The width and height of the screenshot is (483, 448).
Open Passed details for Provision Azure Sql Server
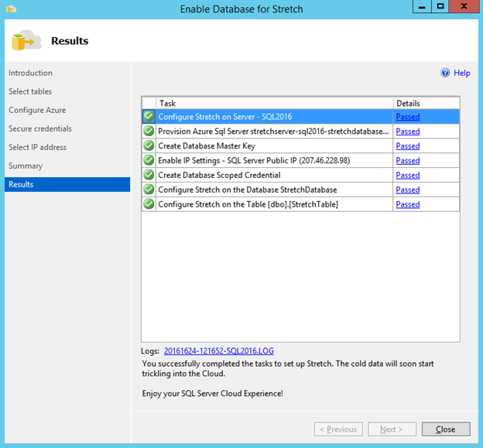point(407,132)
